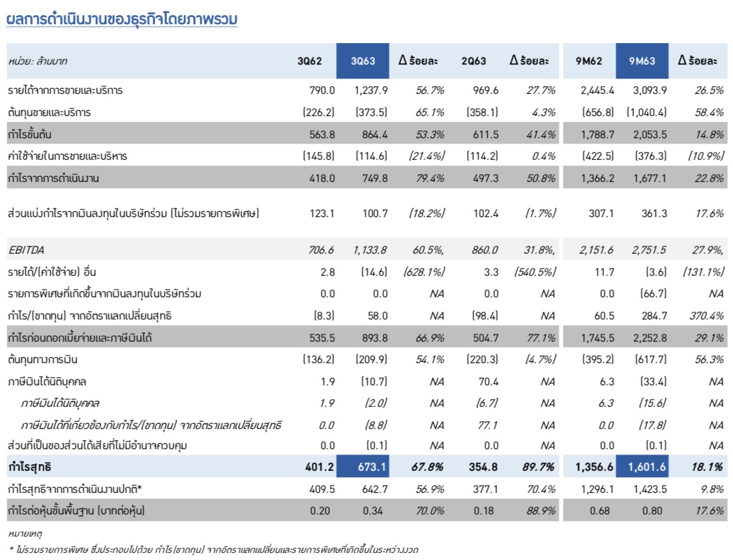
Task: Click the page title ผลการดำเนินงานของธุรกิจโดยภาพรวม
Action: click(x=121, y=20)
